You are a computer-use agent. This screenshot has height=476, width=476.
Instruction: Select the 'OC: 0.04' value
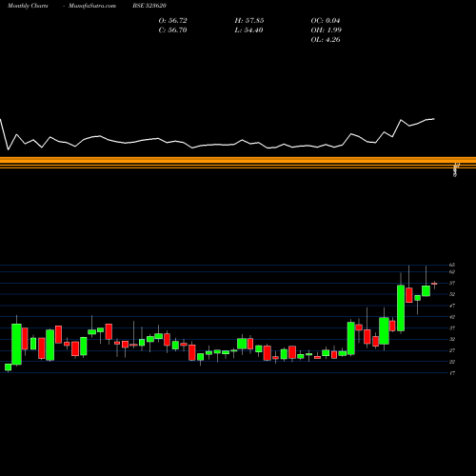click(x=326, y=21)
